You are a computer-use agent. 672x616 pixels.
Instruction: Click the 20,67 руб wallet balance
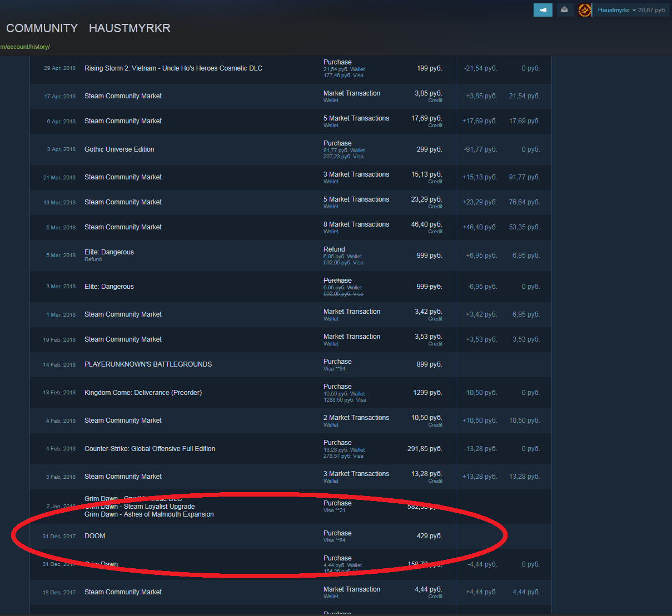coord(651,10)
